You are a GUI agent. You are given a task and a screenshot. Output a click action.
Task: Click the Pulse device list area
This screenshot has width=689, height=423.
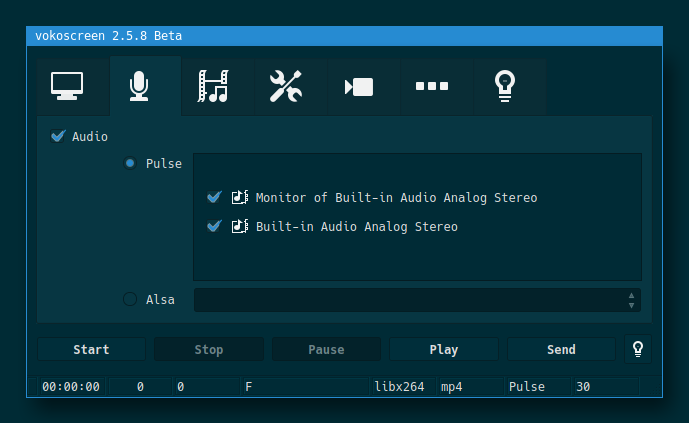[417, 260]
